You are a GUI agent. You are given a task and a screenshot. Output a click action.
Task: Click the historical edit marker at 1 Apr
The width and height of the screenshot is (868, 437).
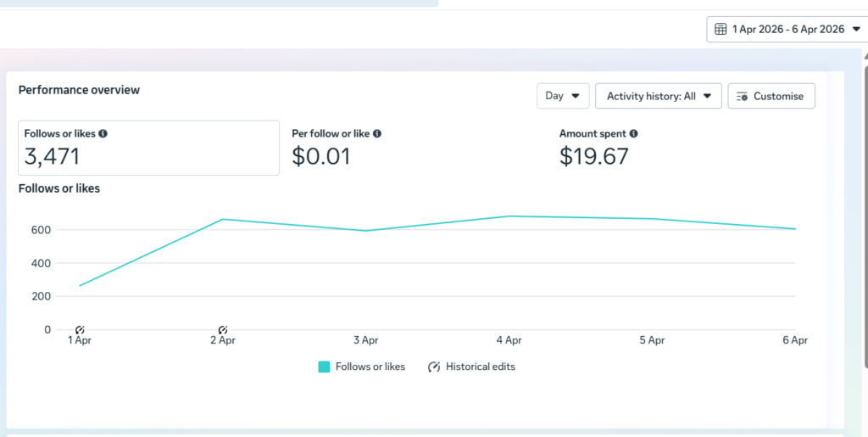[x=80, y=329]
